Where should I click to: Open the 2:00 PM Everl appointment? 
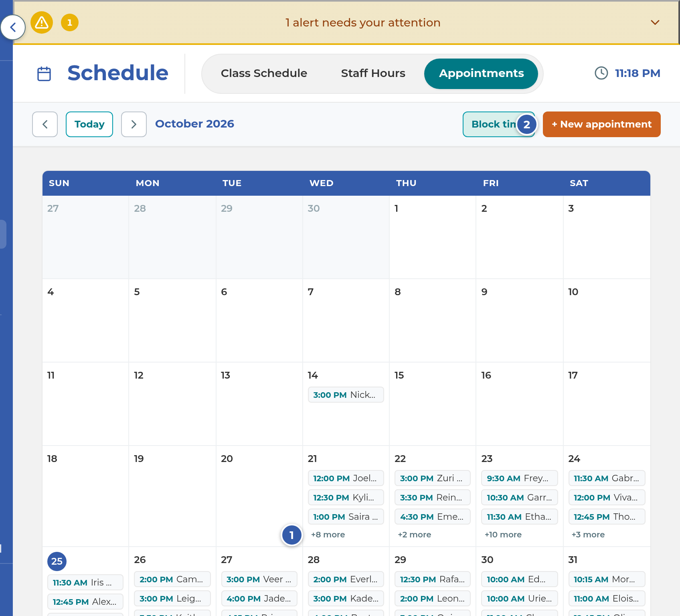pyautogui.click(x=346, y=579)
